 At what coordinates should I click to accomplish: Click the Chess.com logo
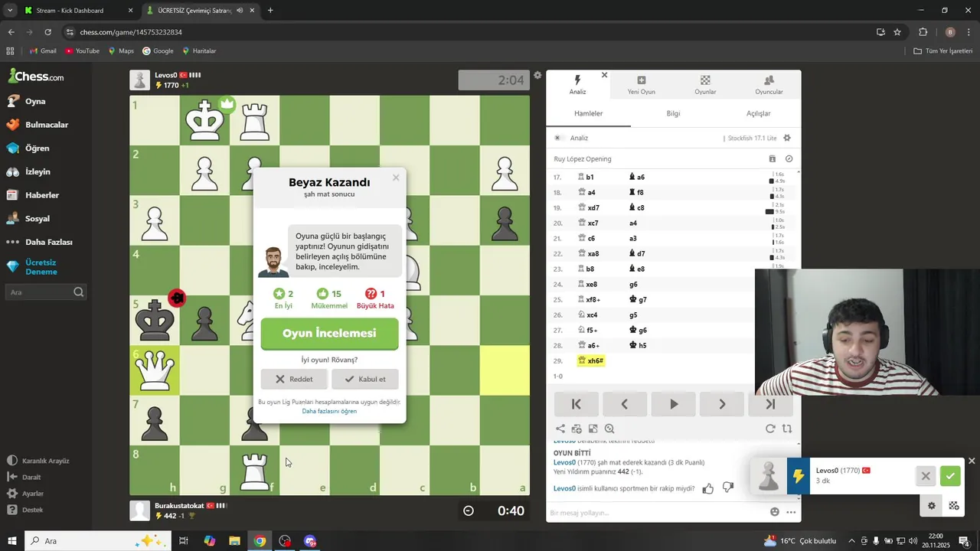pos(36,77)
